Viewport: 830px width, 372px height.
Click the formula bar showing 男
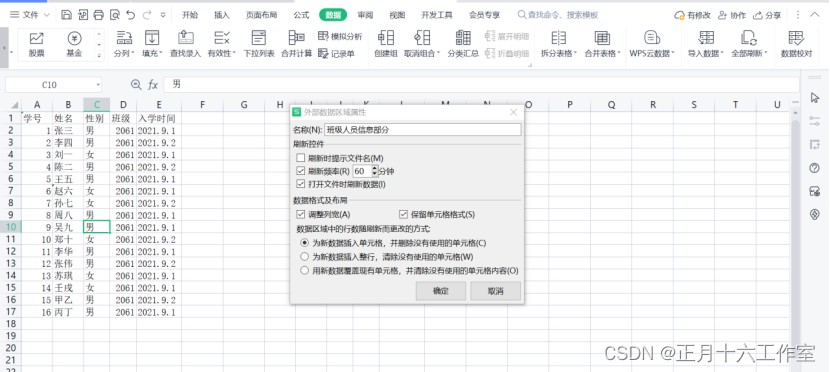(x=481, y=85)
